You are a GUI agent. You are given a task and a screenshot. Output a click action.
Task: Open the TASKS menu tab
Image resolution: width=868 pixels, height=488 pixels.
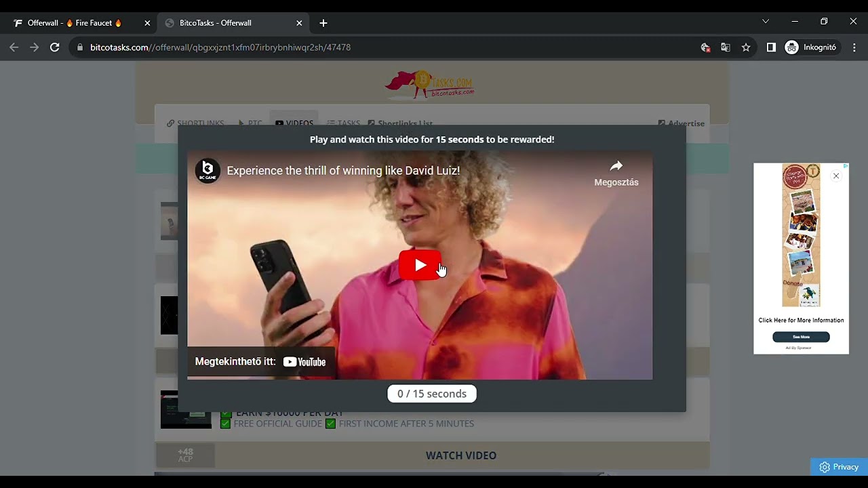click(344, 123)
